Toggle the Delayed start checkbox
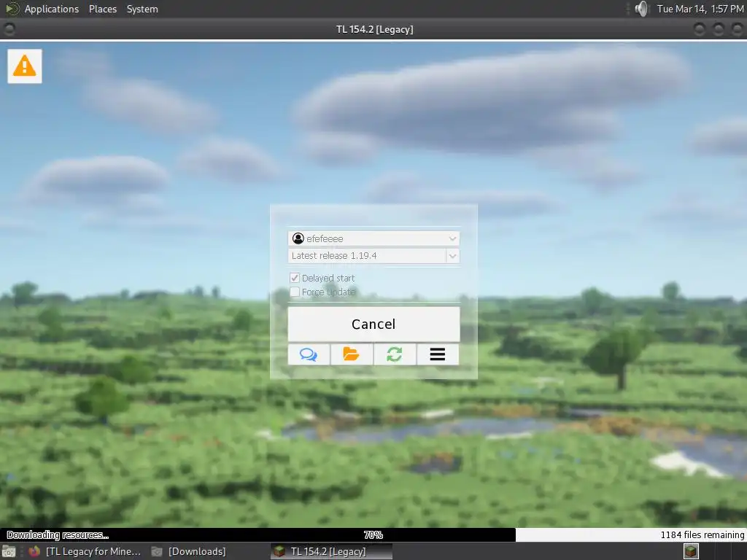 pos(295,278)
